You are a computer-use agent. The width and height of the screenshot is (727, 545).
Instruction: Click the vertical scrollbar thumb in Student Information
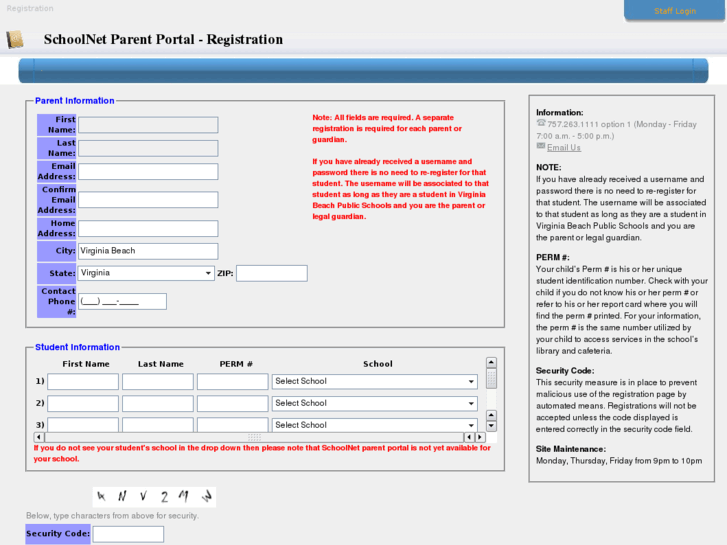click(x=491, y=378)
